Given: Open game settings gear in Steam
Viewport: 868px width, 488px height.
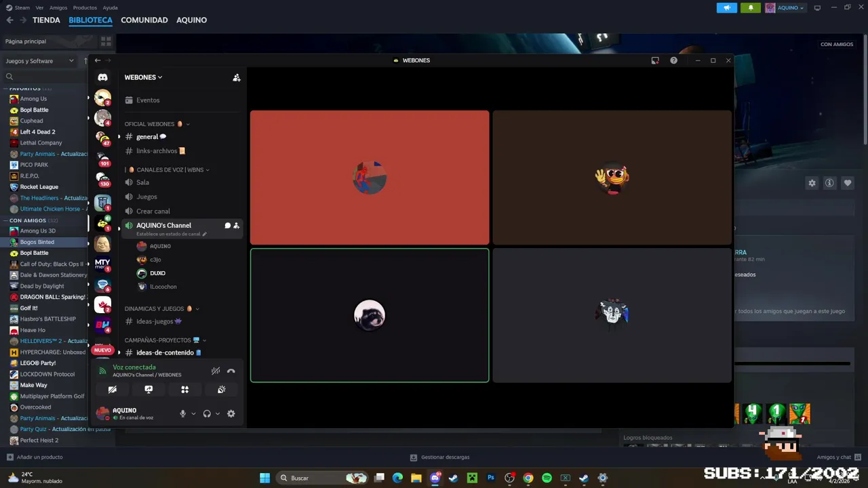Looking at the screenshot, I should pyautogui.click(x=812, y=183).
